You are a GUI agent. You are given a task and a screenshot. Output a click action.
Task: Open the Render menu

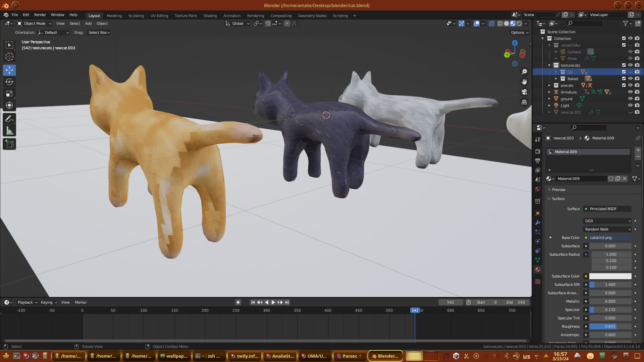40,15
